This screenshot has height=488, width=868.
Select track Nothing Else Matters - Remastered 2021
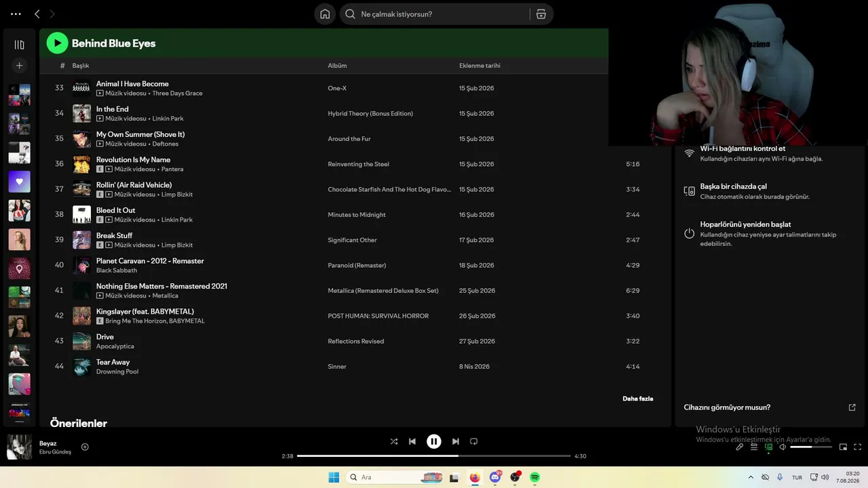[161, 286]
